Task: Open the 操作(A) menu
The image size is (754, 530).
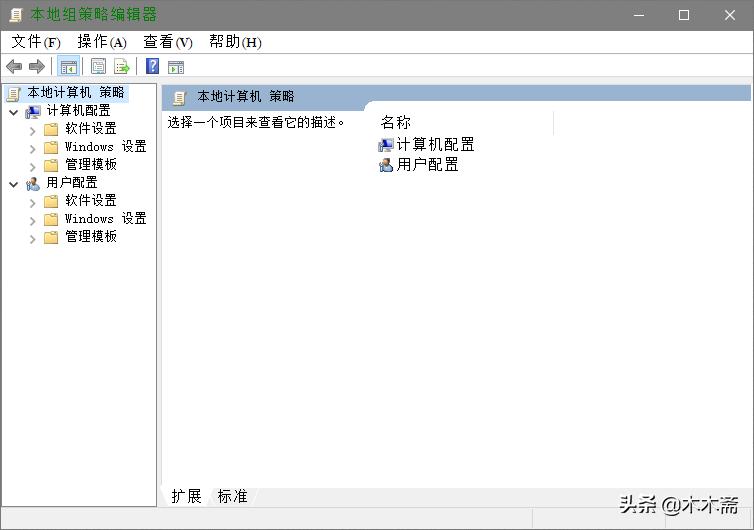Action: (102, 42)
